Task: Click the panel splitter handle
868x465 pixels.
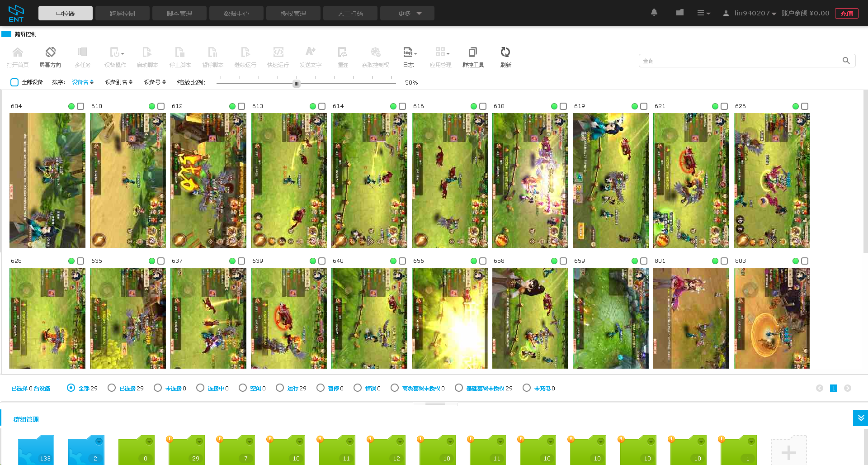Action: (x=435, y=403)
